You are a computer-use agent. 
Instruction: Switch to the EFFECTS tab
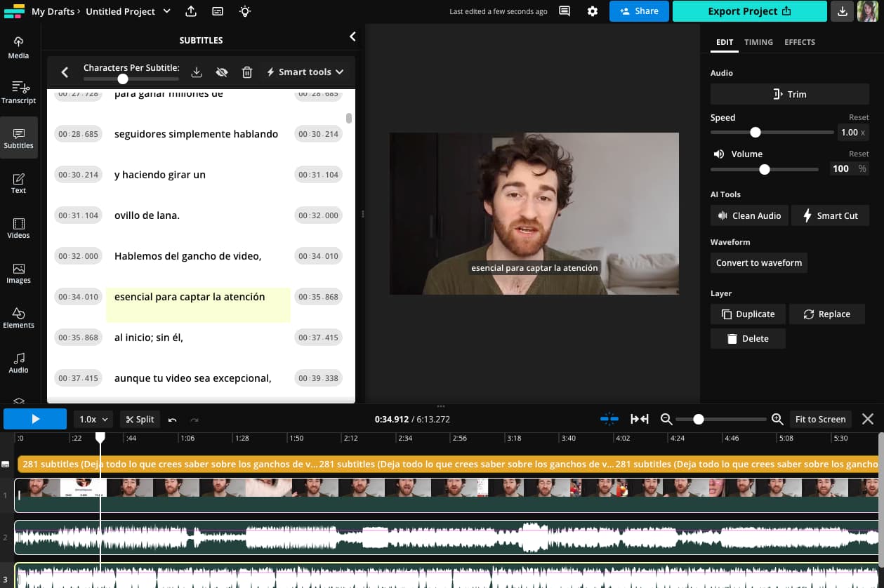[x=800, y=42]
